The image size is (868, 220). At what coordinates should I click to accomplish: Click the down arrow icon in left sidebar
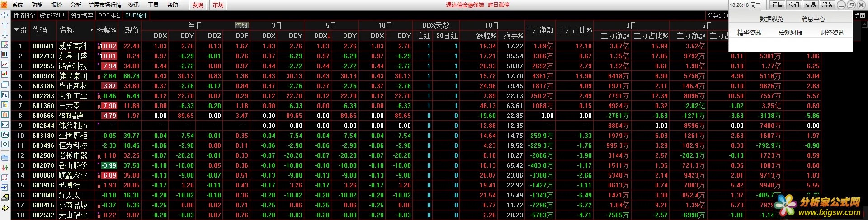5,35
